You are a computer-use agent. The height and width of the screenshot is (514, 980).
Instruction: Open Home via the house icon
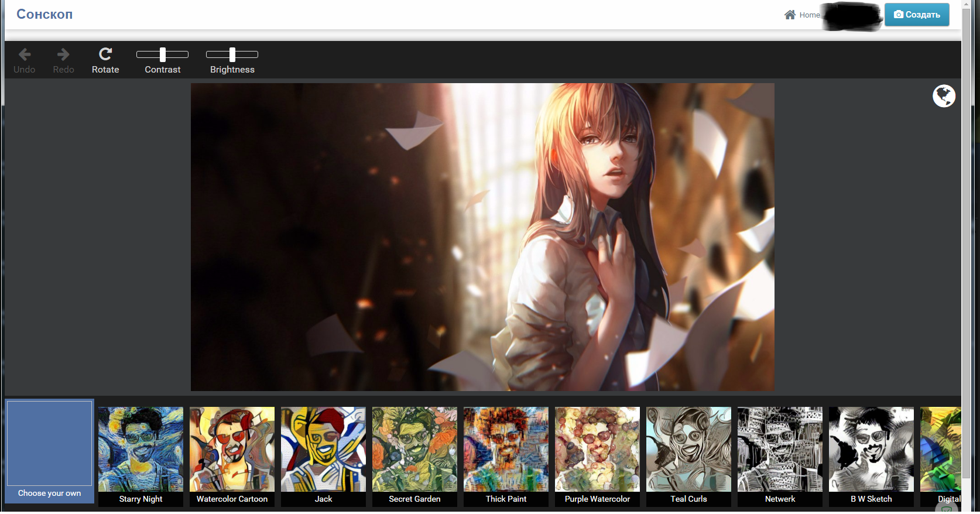click(790, 15)
